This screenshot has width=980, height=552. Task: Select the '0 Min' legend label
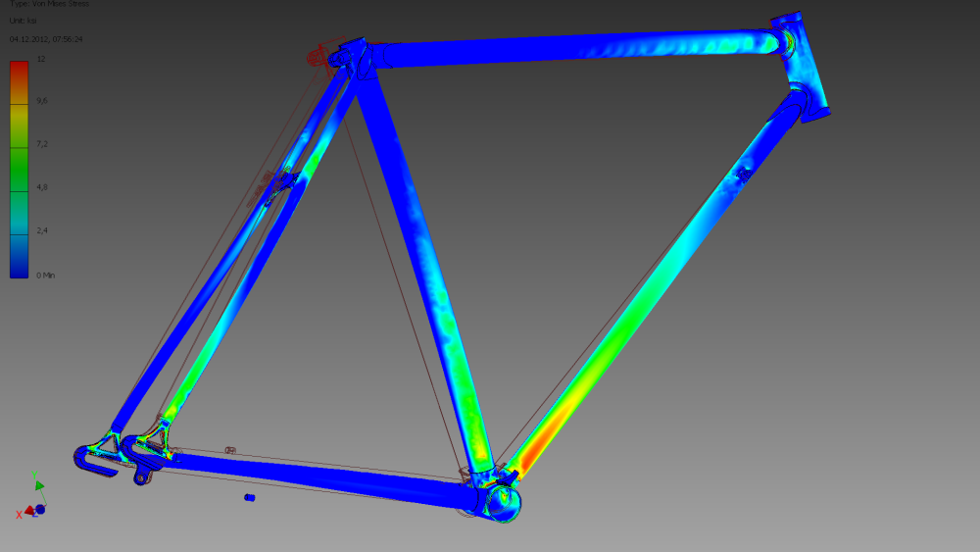46,276
